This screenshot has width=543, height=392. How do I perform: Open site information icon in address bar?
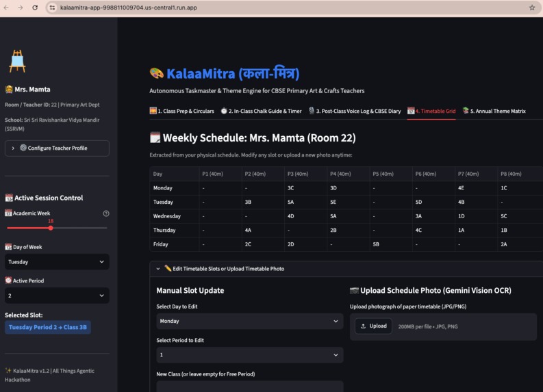tap(52, 8)
